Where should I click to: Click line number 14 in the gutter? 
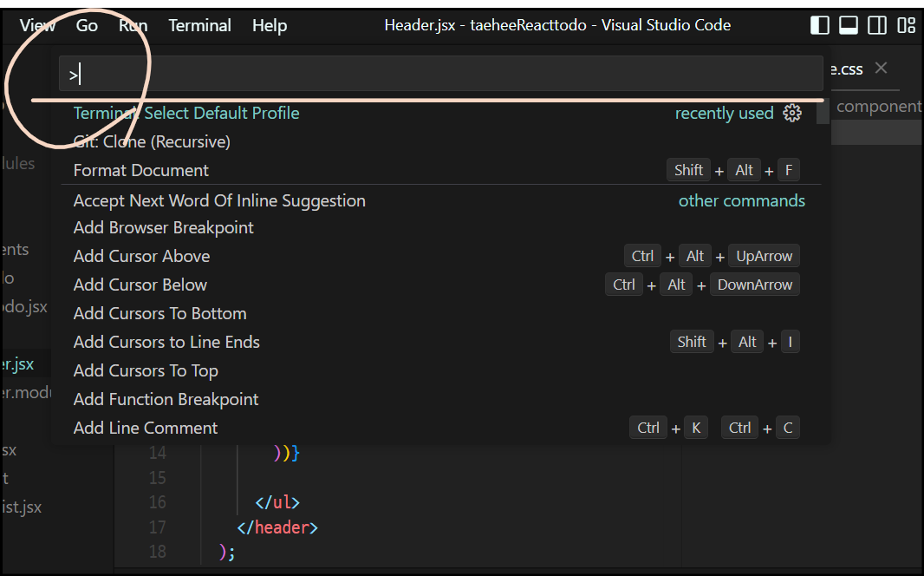(158, 453)
